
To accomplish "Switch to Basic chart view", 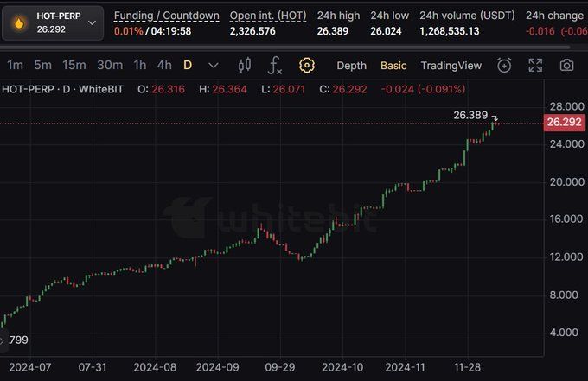I will (393, 66).
